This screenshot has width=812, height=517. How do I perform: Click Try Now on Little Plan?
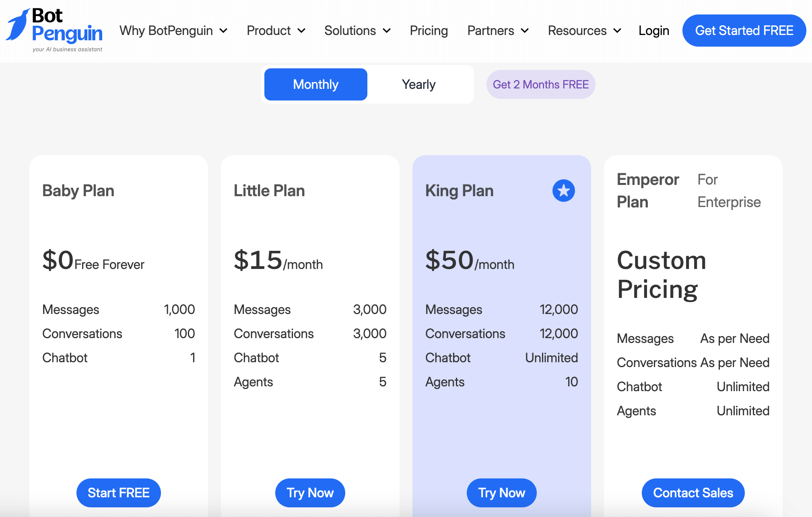coord(310,493)
